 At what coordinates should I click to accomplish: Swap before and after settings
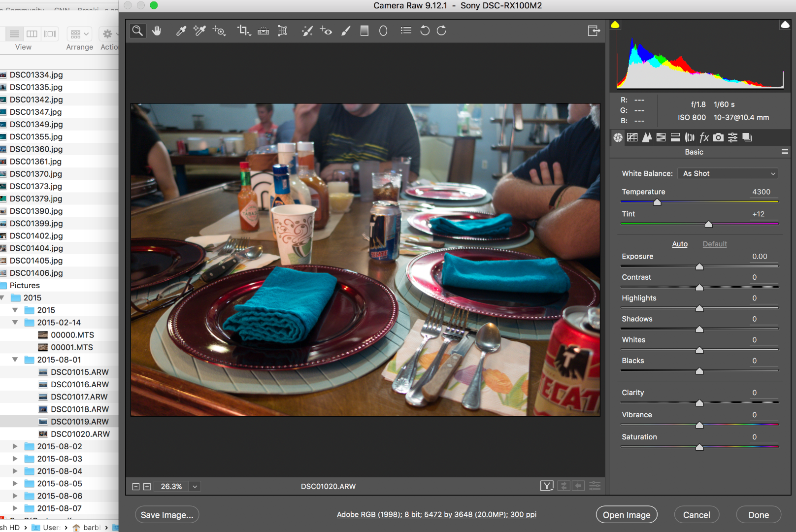[x=564, y=486]
